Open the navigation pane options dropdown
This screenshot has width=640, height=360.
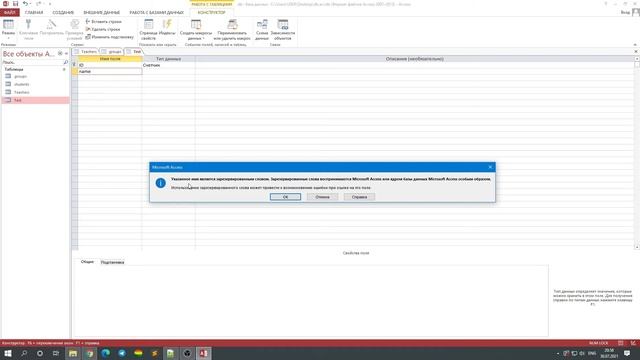point(60,53)
